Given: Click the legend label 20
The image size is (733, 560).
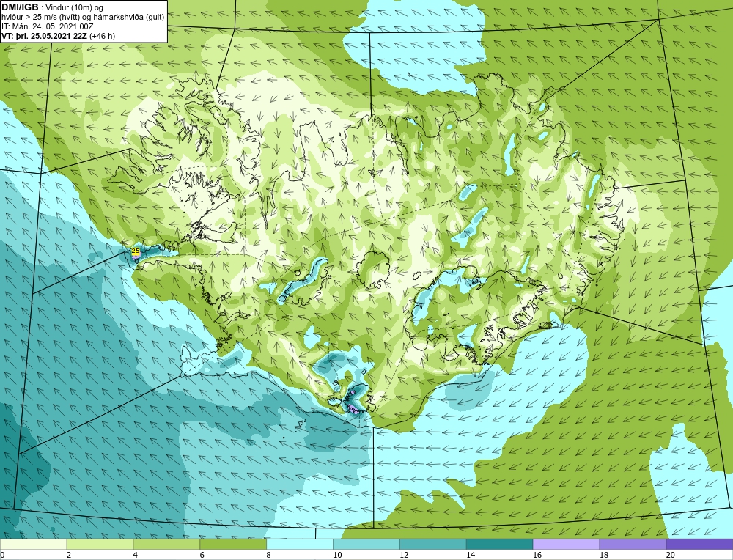Looking at the screenshot, I should [670, 556].
